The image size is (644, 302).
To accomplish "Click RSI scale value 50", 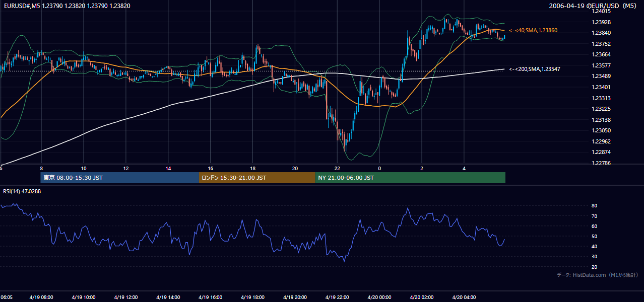I will [595, 237].
